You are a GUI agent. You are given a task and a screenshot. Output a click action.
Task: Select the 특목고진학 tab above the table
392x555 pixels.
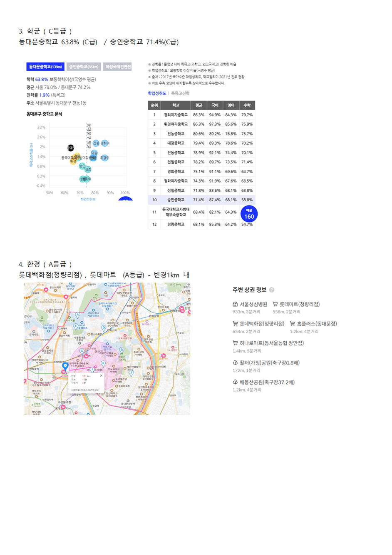[180, 93]
